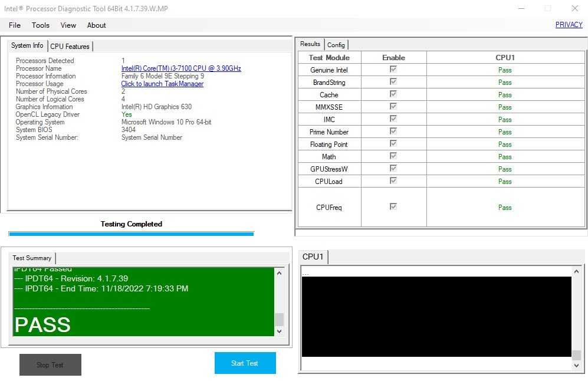The image size is (588, 381).
Task: Click the Genuine Intel Pass result
Action: point(505,70)
